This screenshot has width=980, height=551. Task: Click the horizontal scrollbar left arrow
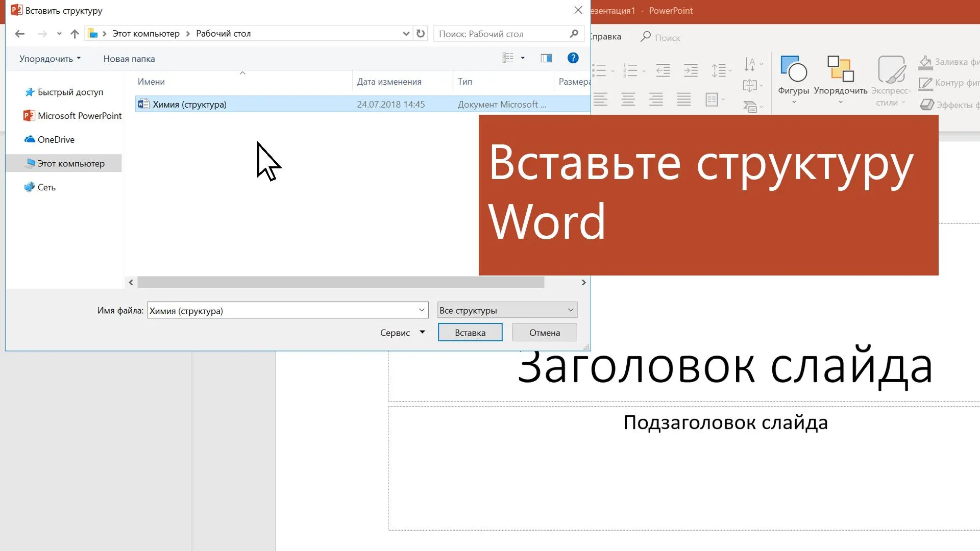tap(131, 283)
